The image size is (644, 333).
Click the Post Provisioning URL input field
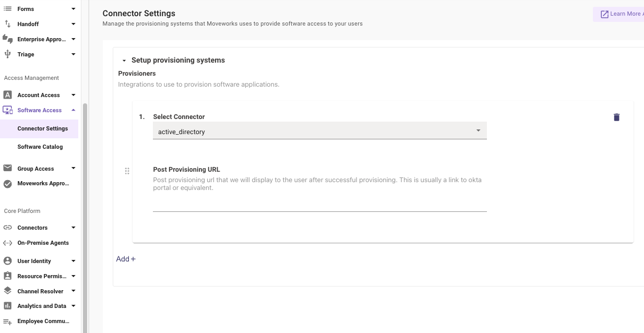point(319,205)
